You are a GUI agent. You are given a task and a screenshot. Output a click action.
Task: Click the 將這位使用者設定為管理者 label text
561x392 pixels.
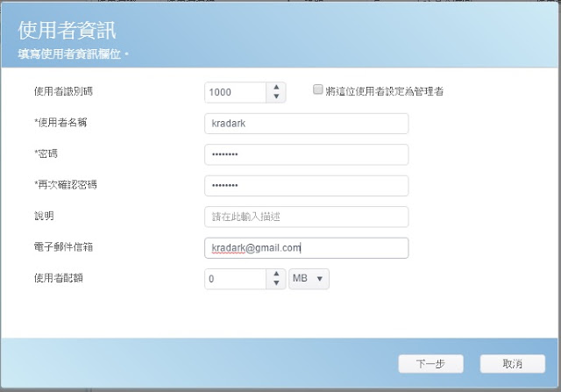[x=384, y=92]
